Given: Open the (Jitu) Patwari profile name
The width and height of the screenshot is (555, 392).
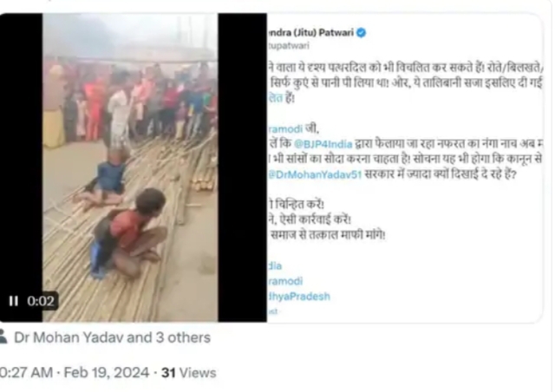Looking at the screenshot, I should coord(310,33).
